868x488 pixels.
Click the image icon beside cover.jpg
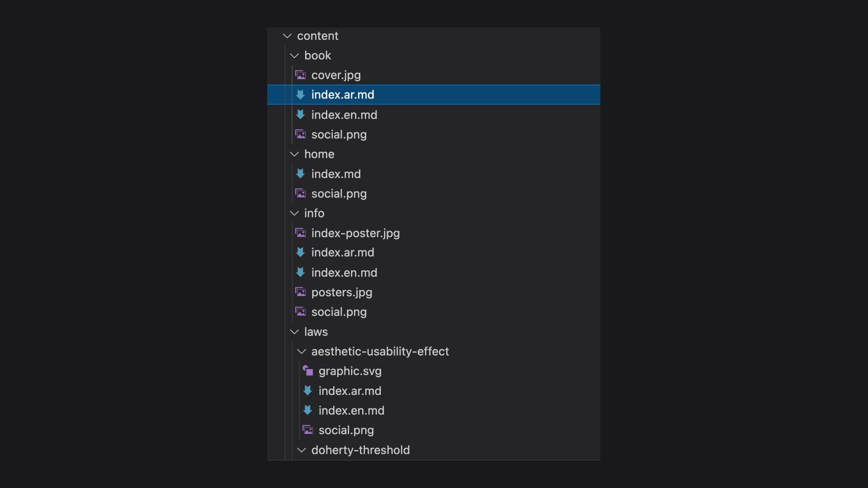click(x=301, y=75)
